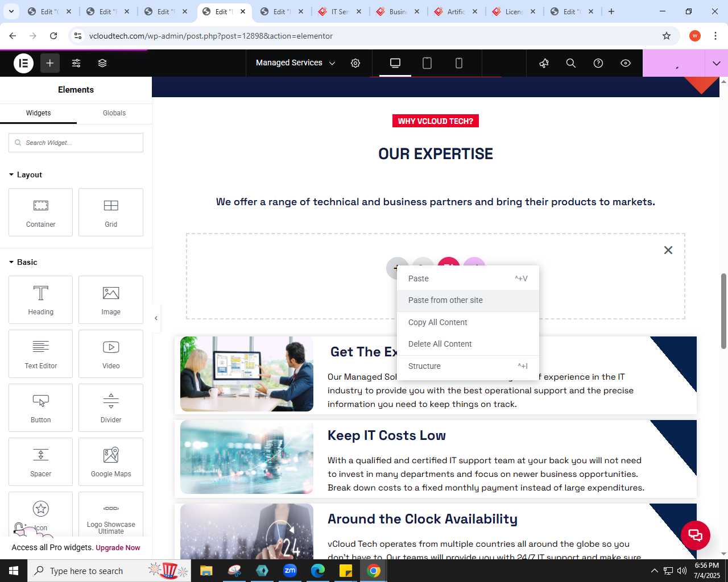
Task: Click the Add Element plus button
Action: click(x=50, y=63)
